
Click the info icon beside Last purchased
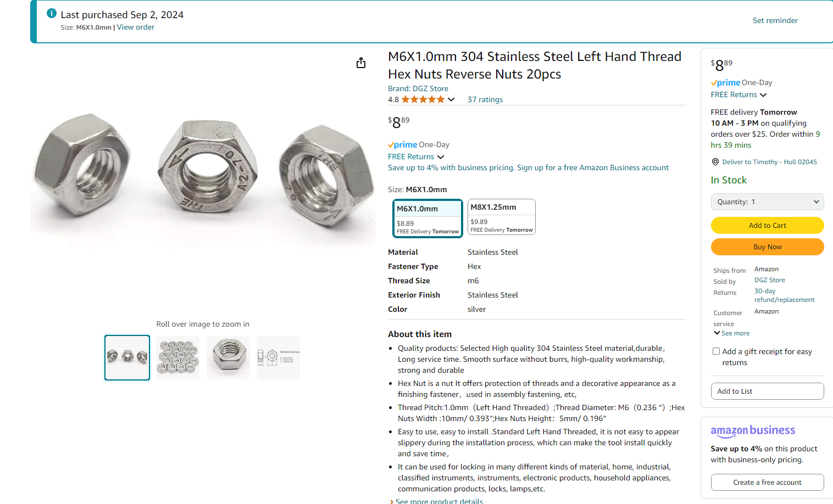tap(52, 13)
